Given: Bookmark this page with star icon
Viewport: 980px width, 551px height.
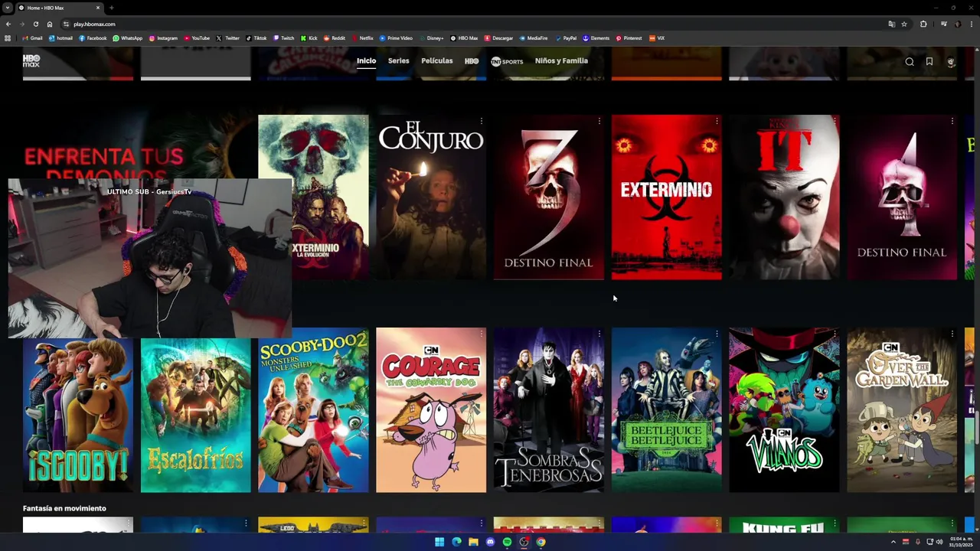Looking at the screenshot, I should point(903,24).
